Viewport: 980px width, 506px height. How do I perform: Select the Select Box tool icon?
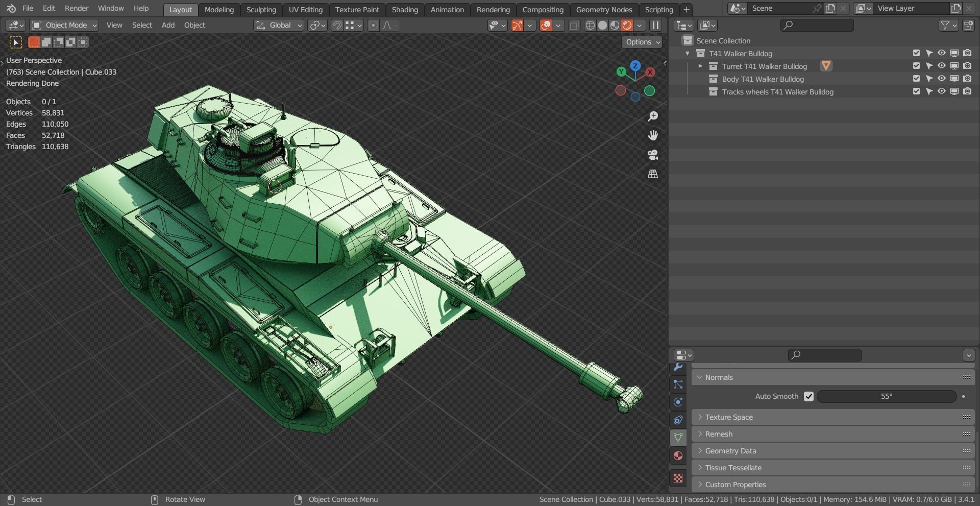(x=15, y=42)
